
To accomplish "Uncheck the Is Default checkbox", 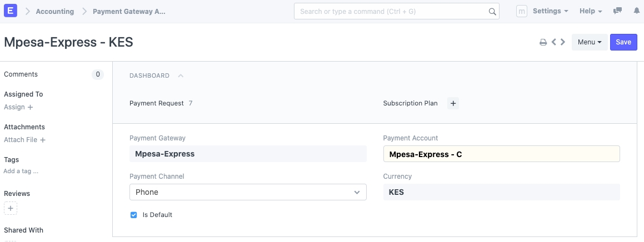I will point(133,215).
